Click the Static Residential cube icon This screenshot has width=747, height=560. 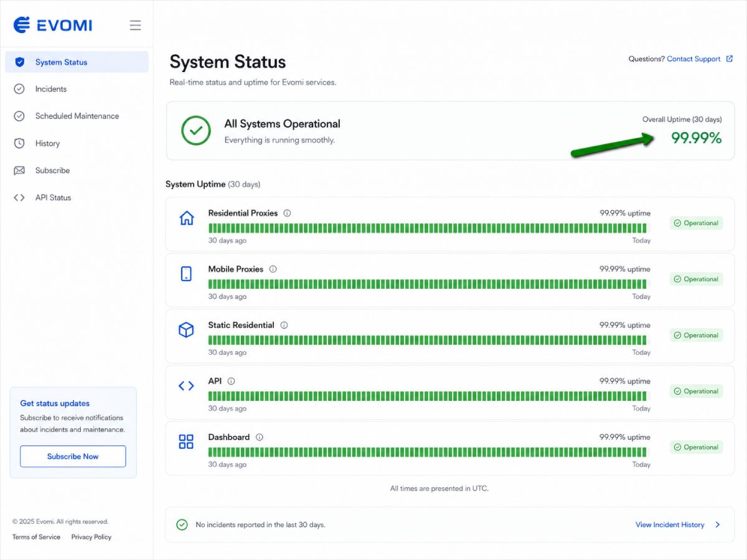[186, 330]
